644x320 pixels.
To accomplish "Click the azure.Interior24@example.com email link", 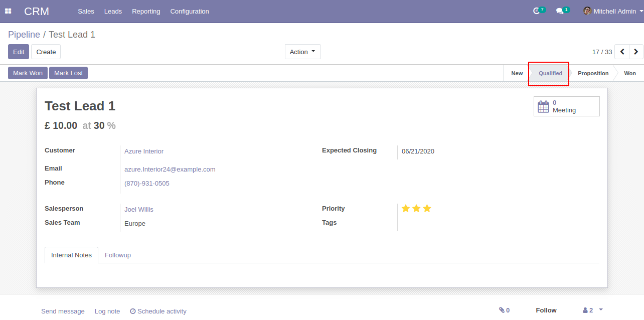I will point(170,169).
